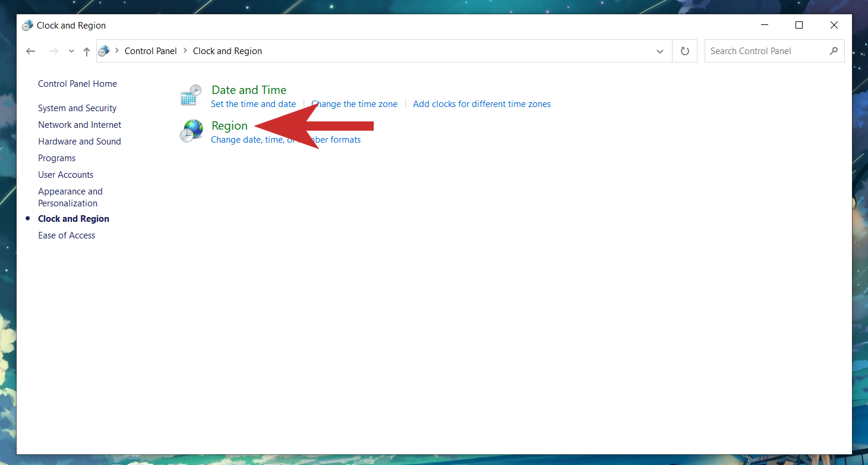Viewport: 868px width, 465px height.
Task: Go to Network and Internet category
Action: pos(80,125)
